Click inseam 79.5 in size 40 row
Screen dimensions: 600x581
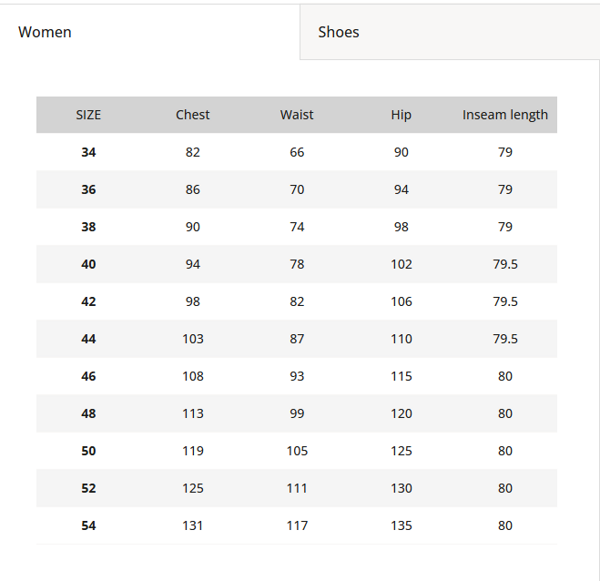pyautogui.click(x=505, y=264)
